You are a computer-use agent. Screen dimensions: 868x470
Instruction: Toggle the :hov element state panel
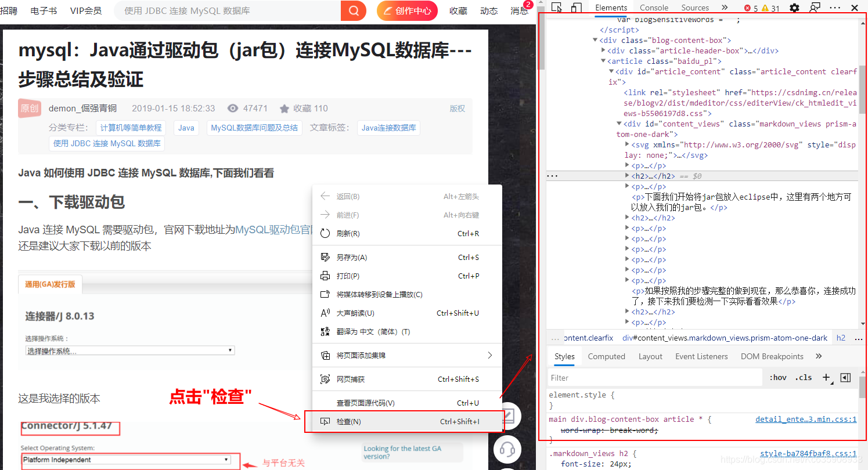pyautogui.click(x=778, y=377)
